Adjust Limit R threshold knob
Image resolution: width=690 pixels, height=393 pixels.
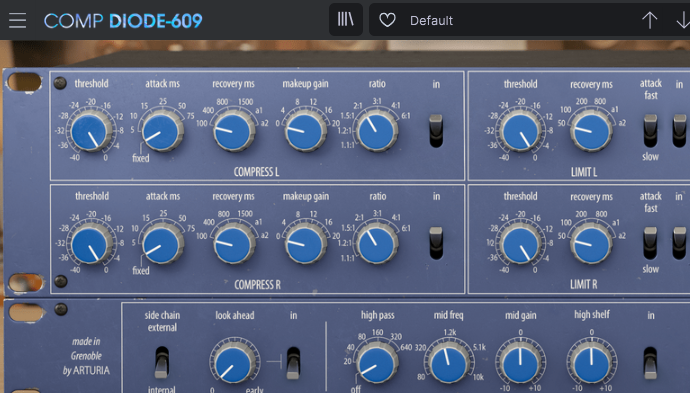point(521,244)
